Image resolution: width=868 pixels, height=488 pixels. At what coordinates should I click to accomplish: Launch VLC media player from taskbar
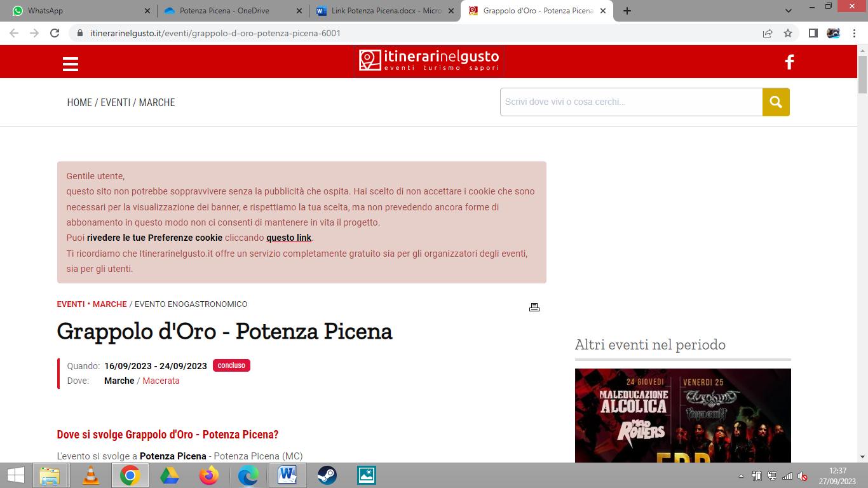pos(91,475)
